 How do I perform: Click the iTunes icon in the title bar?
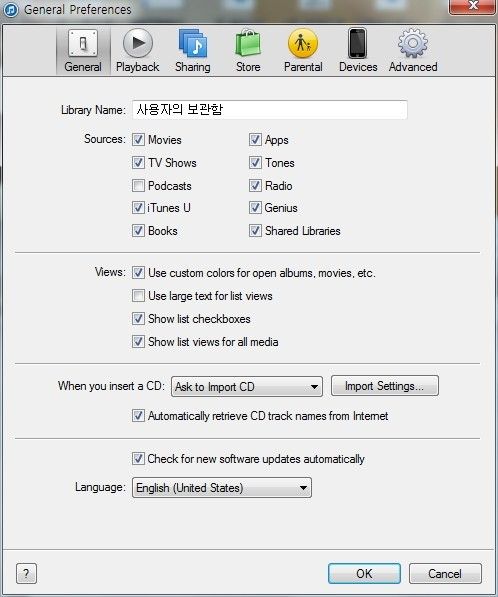click(x=10, y=9)
